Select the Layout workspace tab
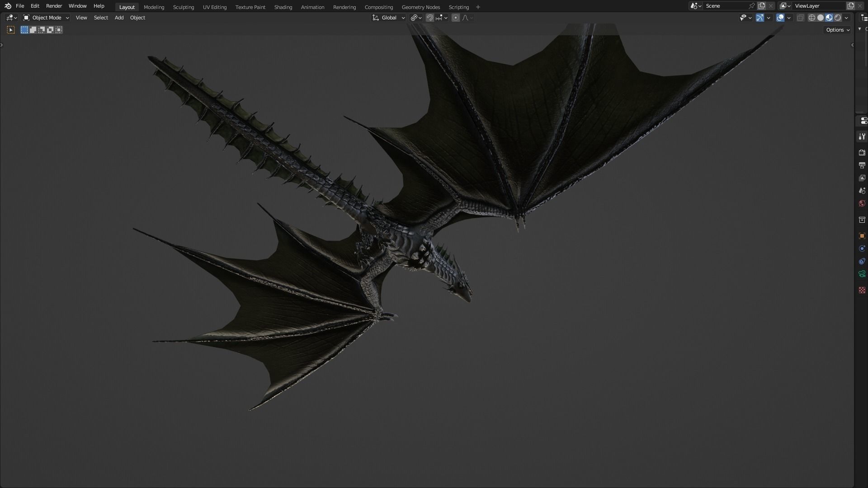 click(x=127, y=7)
